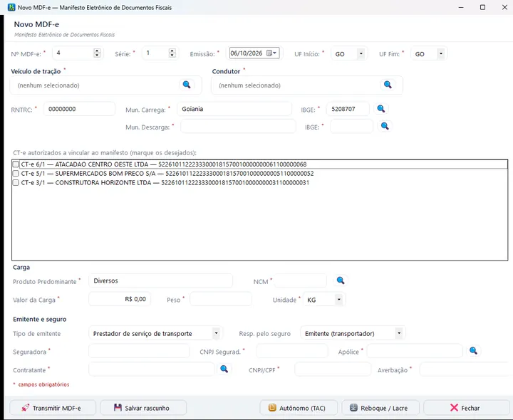This screenshot has height=420, width=513.
Task: Focus Contratante input field
Action: tap(152, 369)
